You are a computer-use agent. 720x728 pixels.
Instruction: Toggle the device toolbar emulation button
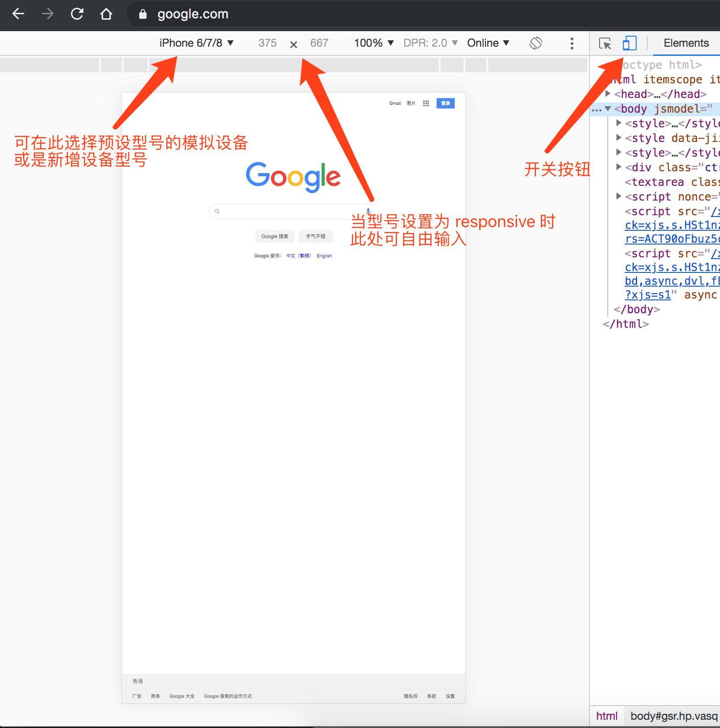tap(630, 43)
